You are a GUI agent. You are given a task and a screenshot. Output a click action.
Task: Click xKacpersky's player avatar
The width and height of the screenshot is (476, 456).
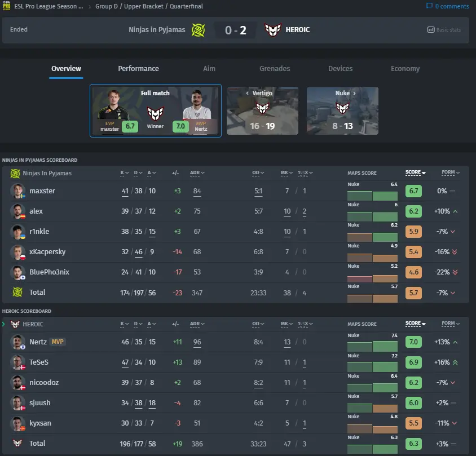(17, 252)
